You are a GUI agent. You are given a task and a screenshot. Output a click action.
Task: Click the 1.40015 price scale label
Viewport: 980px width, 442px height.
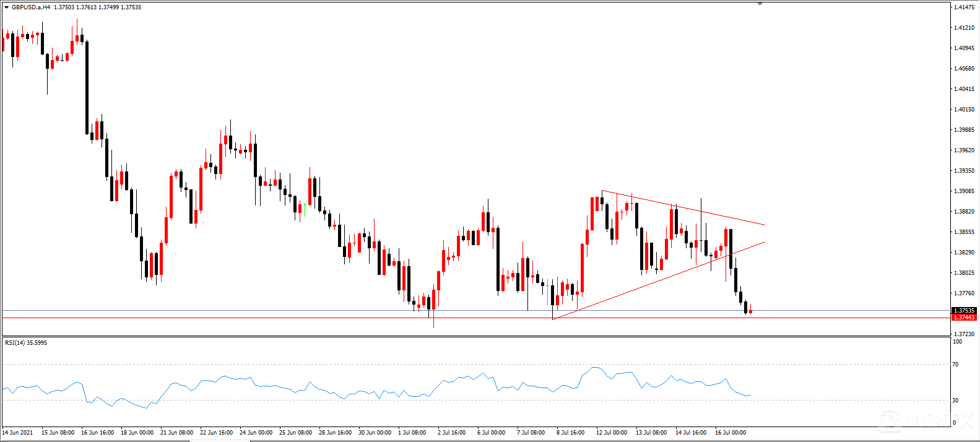coord(965,110)
